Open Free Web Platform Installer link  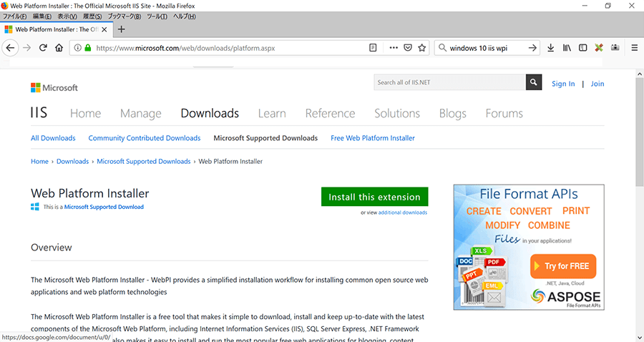(x=373, y=138)
